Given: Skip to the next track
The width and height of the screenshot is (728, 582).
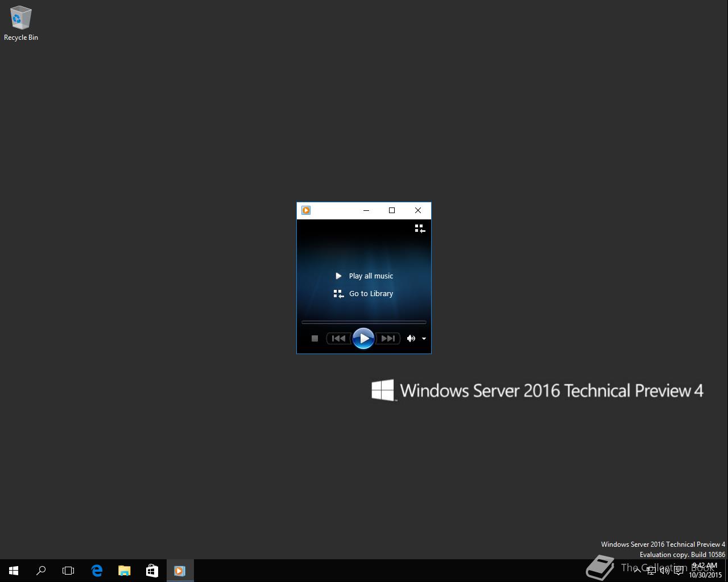Looking at the screenshot, I should (388, 338).
